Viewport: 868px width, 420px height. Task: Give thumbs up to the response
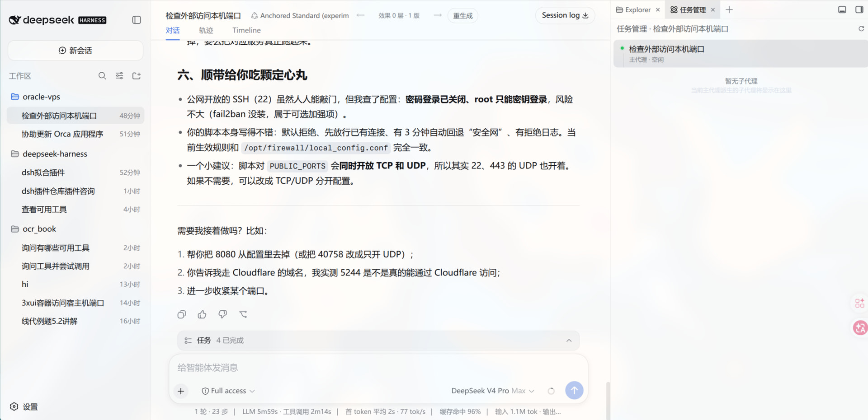point(202,314)
